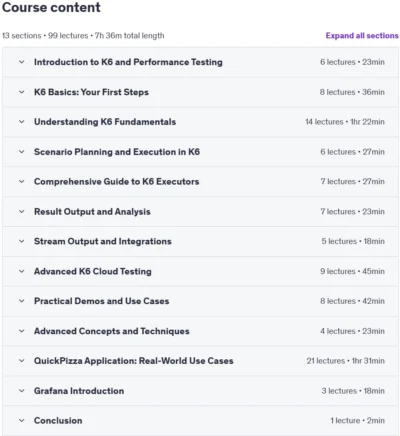Expand the Practical Demos and Use Cases chevron
400x436 pixels.
pos(22,301)
